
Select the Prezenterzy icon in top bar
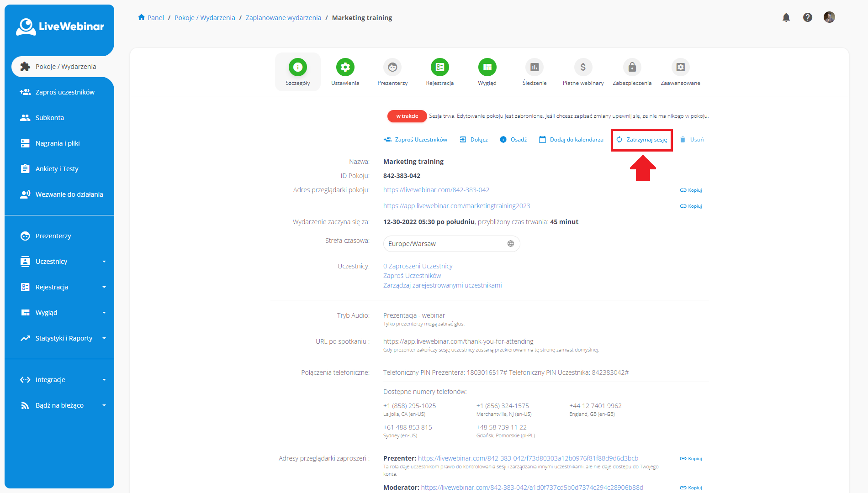click(392, 68)
